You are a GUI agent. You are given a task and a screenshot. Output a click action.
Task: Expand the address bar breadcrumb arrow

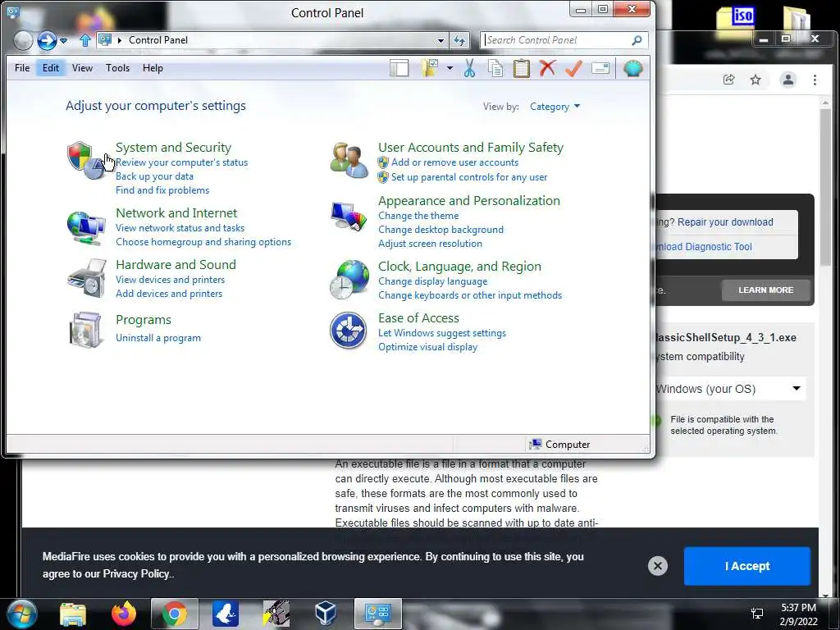click(120, 40)
